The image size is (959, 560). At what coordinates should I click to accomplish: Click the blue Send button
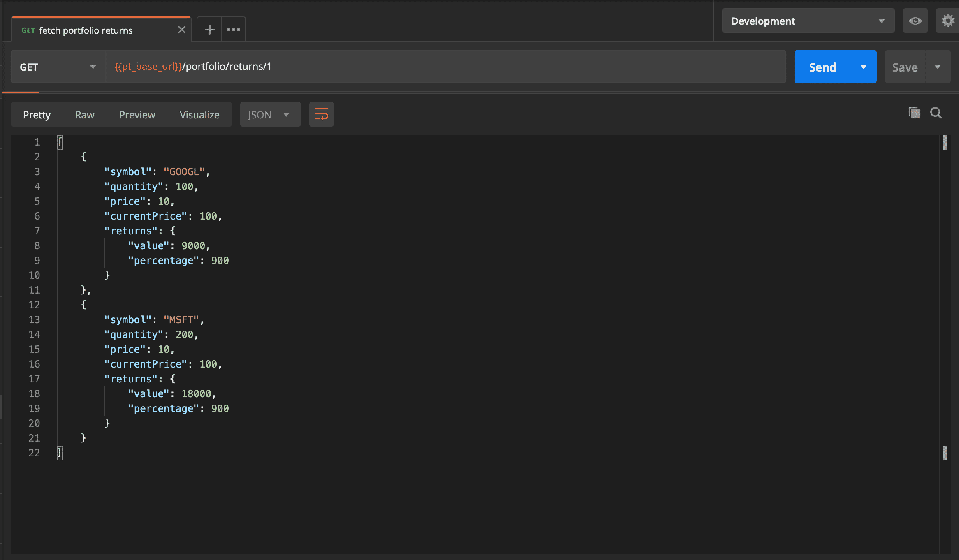[x=822, y=67]
